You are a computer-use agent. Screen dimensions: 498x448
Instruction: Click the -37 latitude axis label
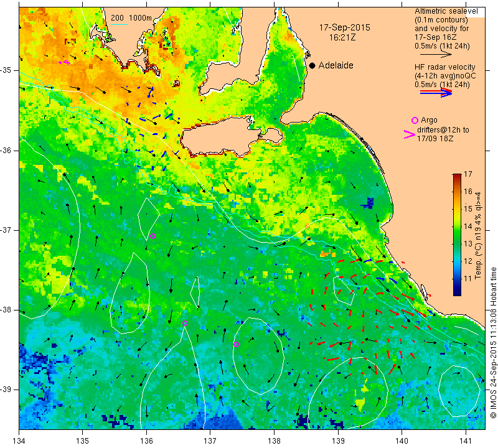tap(6, 230)
